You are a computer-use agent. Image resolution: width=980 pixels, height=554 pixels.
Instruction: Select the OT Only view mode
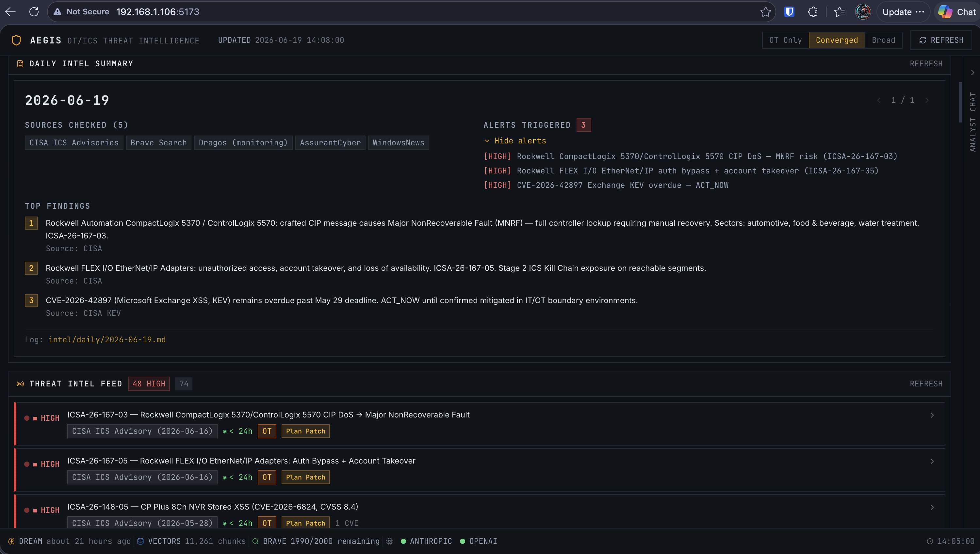click(x=785, y=40)
